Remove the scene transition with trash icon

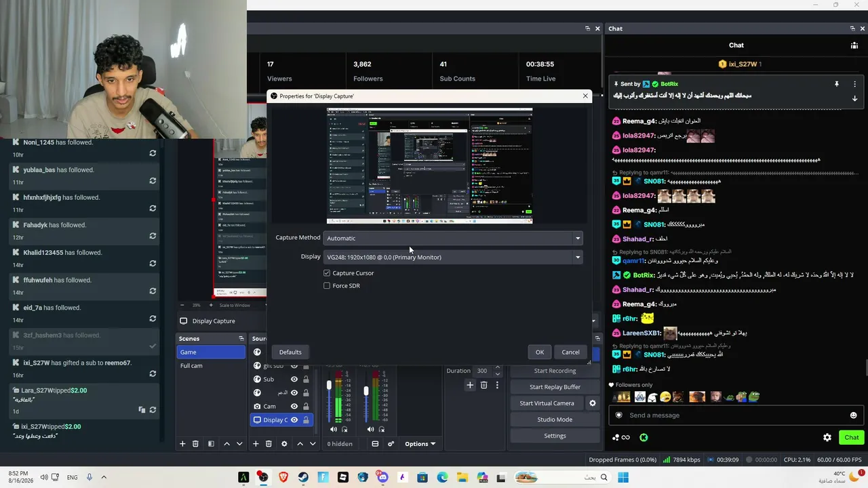[x=484, y=385]
